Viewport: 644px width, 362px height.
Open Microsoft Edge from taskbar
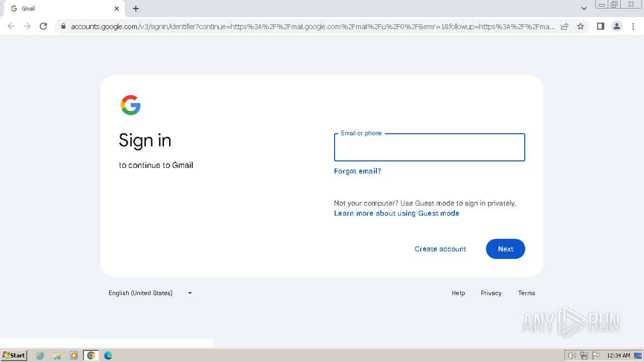click(108, 355)
